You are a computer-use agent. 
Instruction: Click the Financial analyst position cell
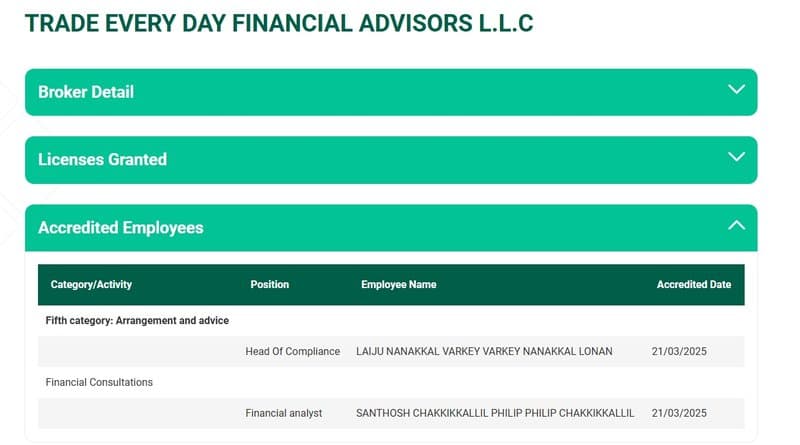284,413
